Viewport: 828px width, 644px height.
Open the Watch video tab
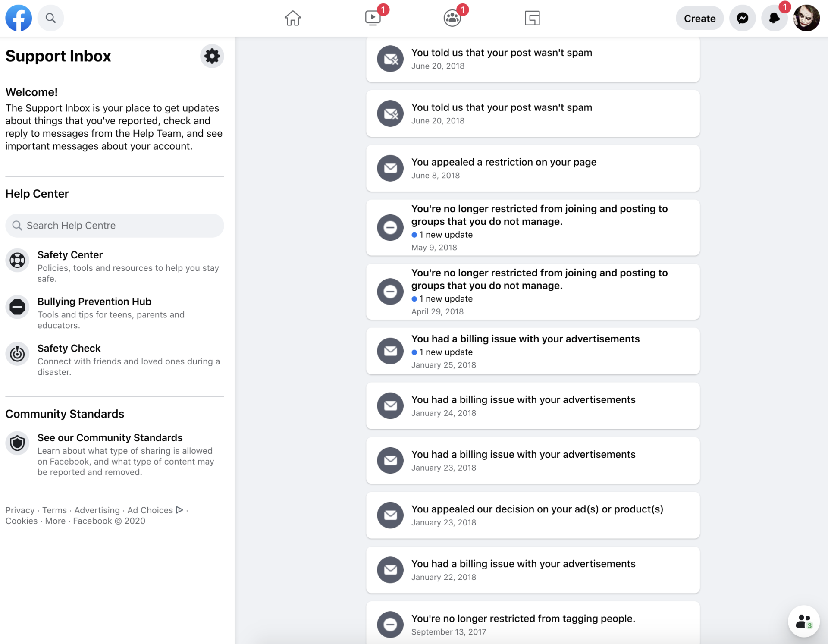(x=373, y=18)
